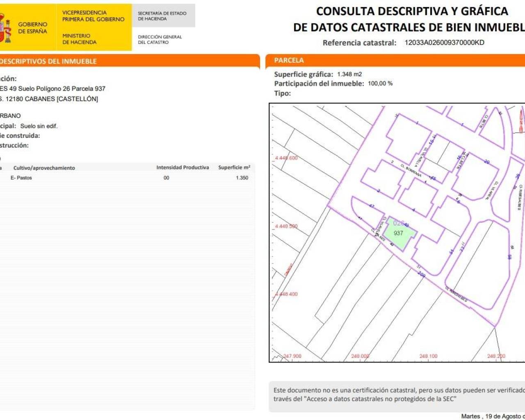Click the Spanish coat of arms logo
The width and height of the screenshot is (525, 420).
[x=5, y=28]
